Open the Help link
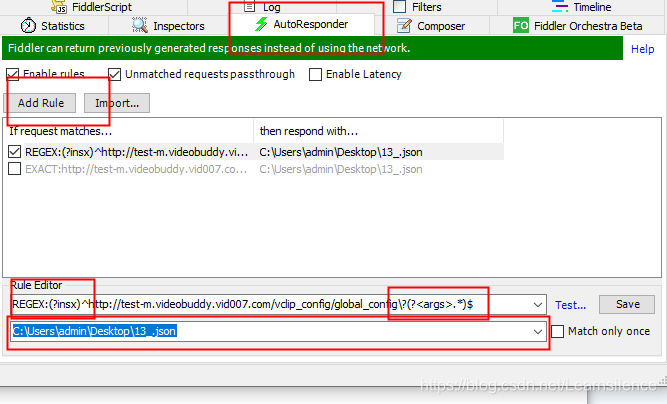 [x=642, y=49]
